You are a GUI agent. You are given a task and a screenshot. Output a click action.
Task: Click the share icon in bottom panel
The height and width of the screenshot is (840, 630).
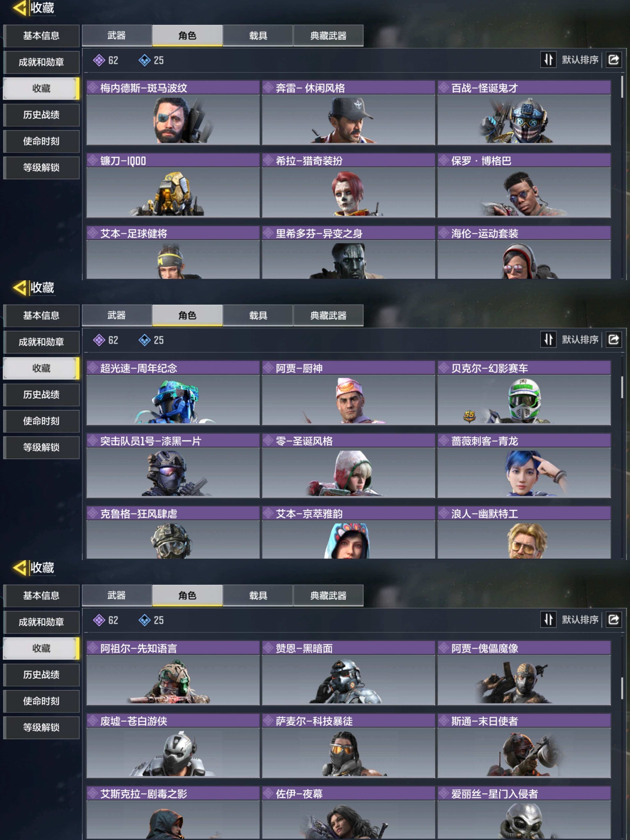coord(614,620)
